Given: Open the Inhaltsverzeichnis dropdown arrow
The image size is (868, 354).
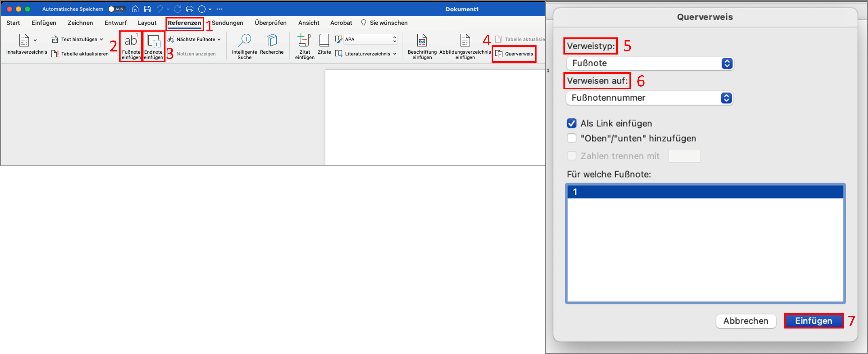Looking at the screenshot, I should click(x=35, y=40).
